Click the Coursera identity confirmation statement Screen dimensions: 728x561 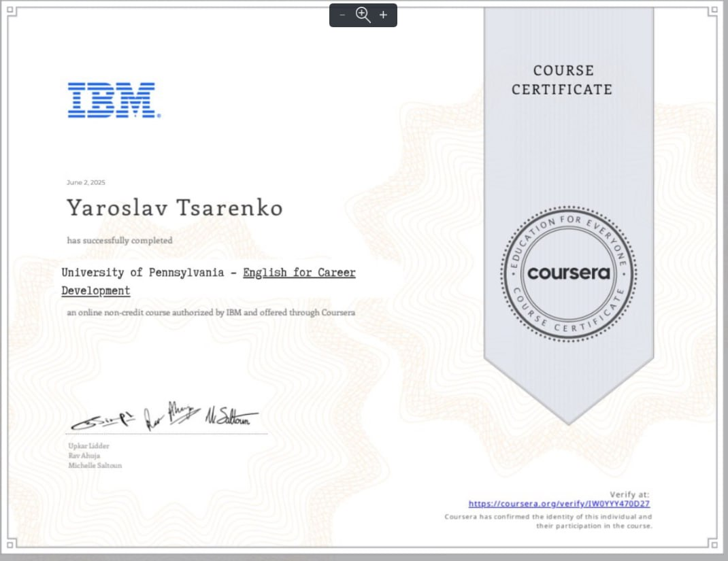pos(548,521)
